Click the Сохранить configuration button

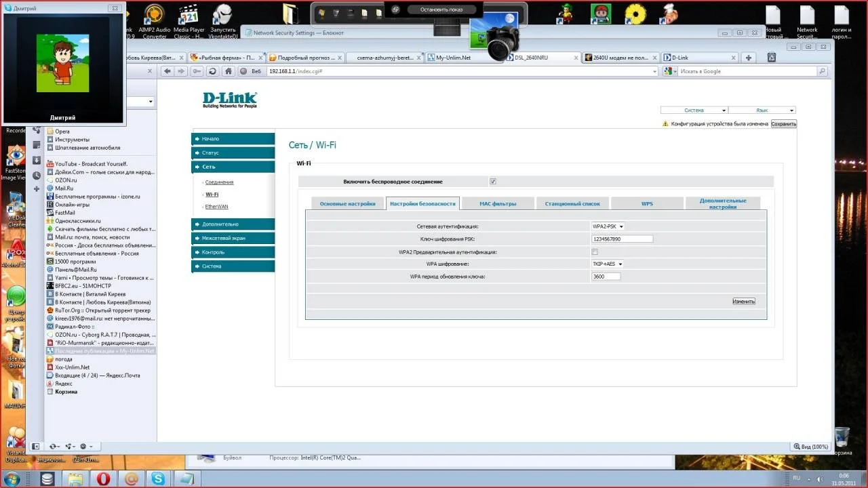tap(784, 124)
